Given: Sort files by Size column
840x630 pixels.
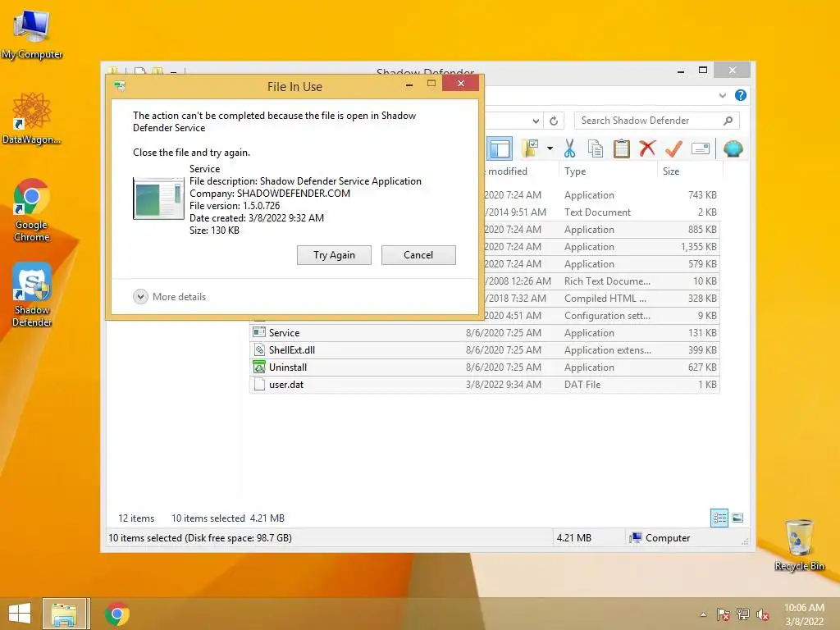Looking at the screenshot, I should [x=689, y=171].
